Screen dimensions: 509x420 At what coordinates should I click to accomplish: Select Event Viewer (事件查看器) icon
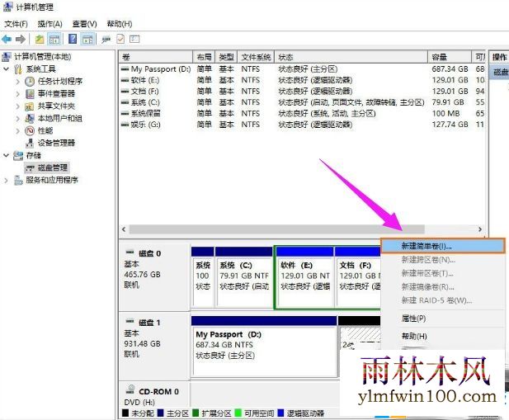click(x=30, y=94)
